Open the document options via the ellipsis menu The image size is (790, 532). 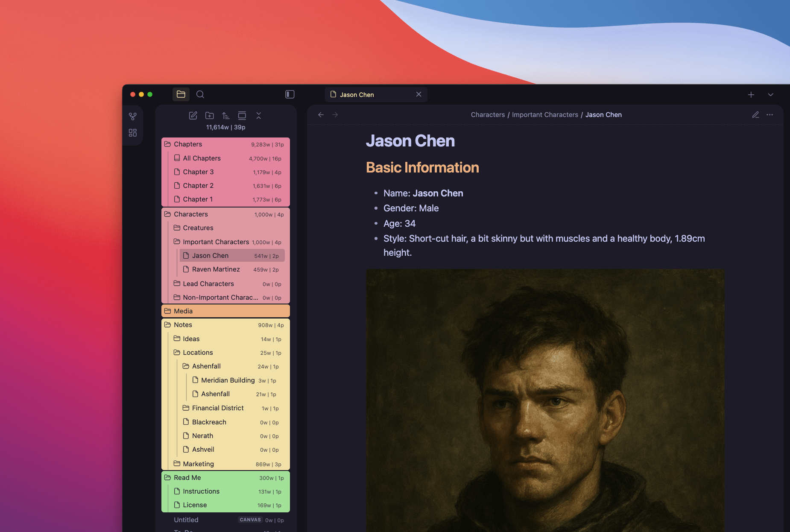click(770, 114)
